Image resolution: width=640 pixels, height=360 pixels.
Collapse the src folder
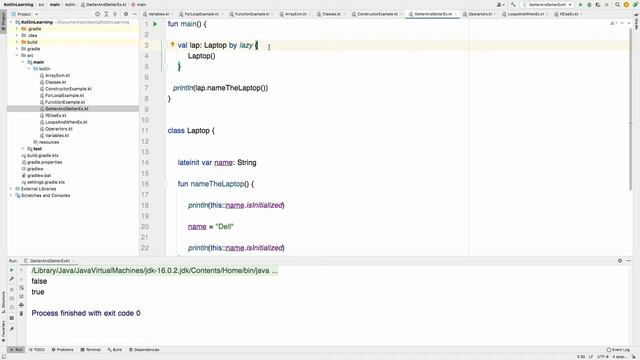pyautogui.click(x=17, y=55)
